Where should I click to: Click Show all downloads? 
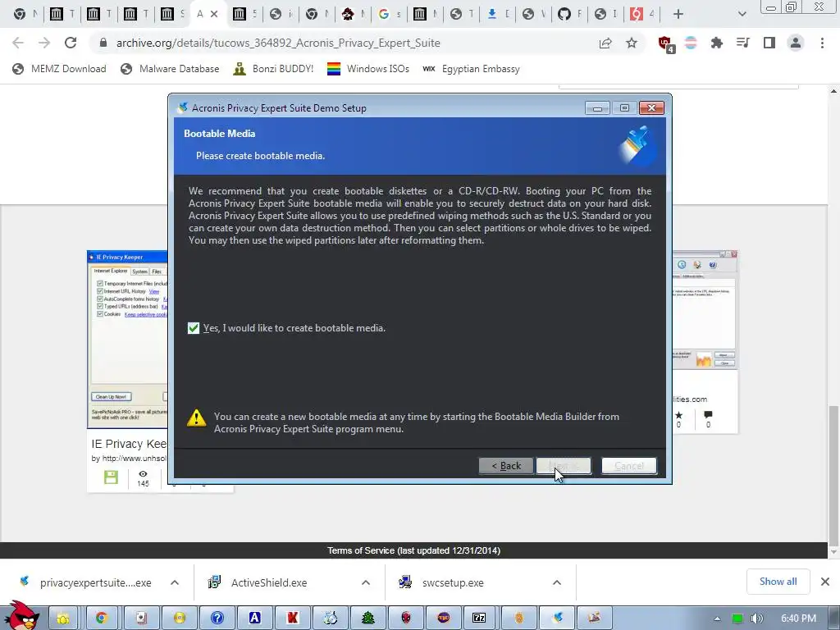coord(778,582)
